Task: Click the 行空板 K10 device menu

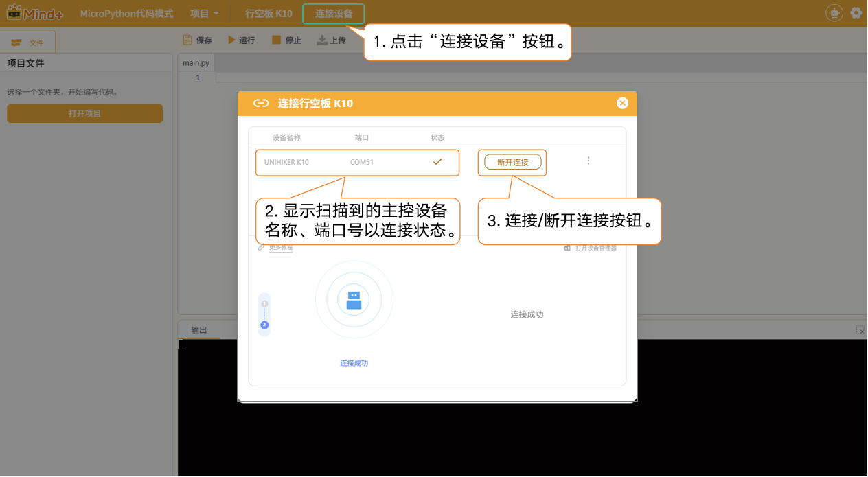Action: [269, 14]
